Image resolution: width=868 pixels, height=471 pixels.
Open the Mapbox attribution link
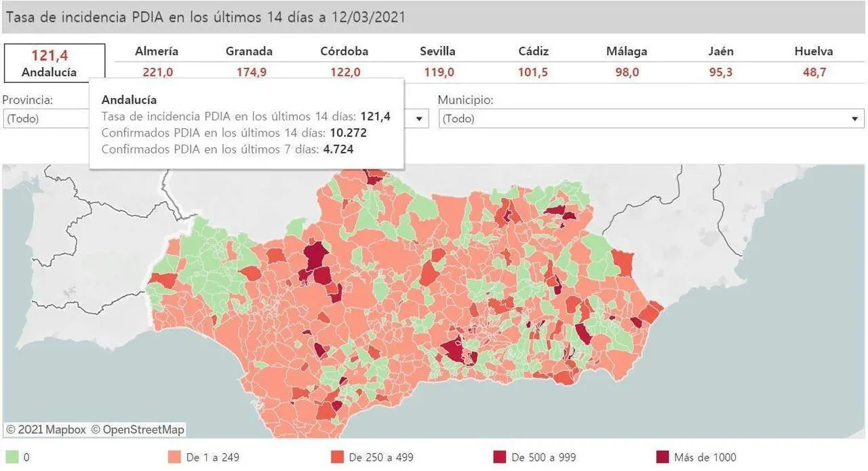46,430
